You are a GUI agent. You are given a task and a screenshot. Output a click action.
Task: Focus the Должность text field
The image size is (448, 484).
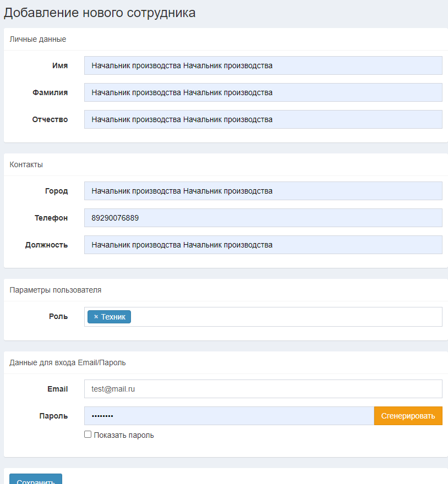click(263, 245)
